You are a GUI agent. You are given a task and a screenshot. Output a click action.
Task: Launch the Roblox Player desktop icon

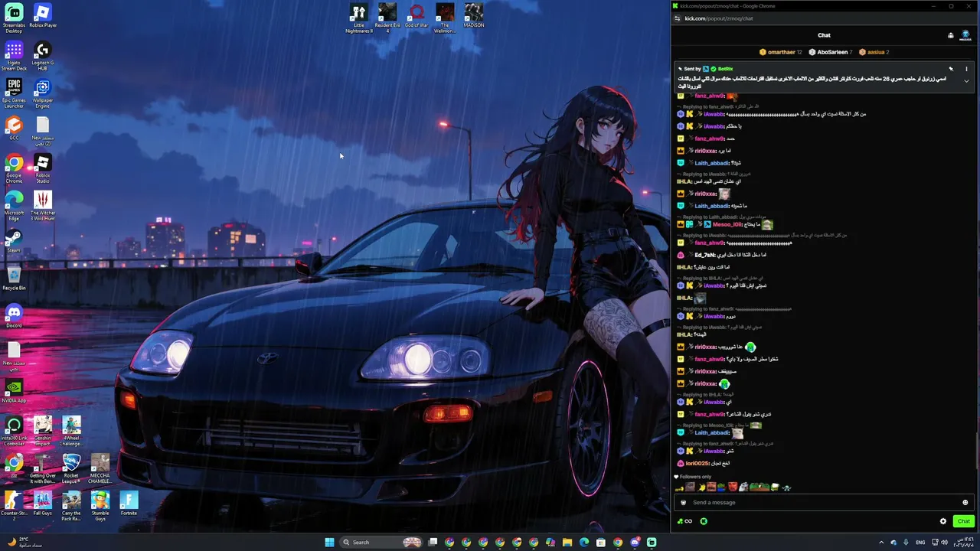coord(43,16)
